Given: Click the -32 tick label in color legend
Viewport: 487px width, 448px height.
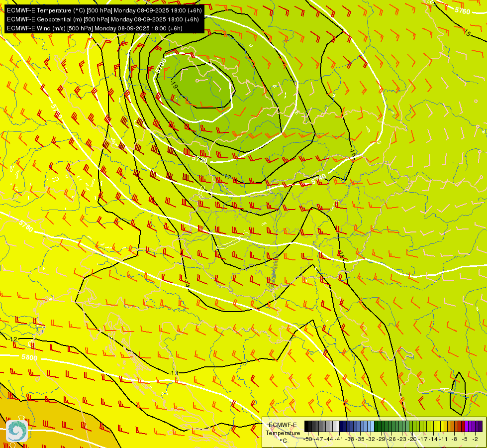Looking at the screenshot, I should [371, 439].
